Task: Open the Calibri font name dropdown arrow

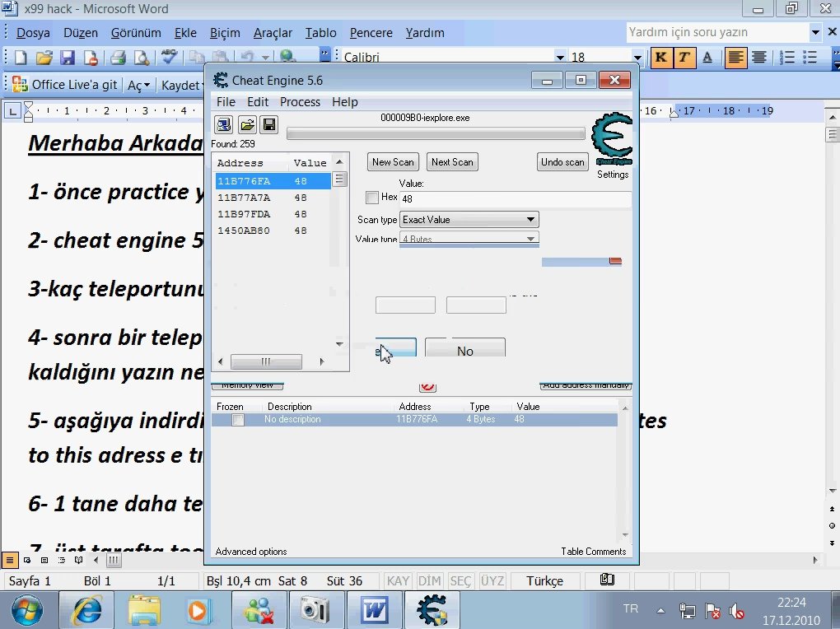Action: (x=560, y=58)
